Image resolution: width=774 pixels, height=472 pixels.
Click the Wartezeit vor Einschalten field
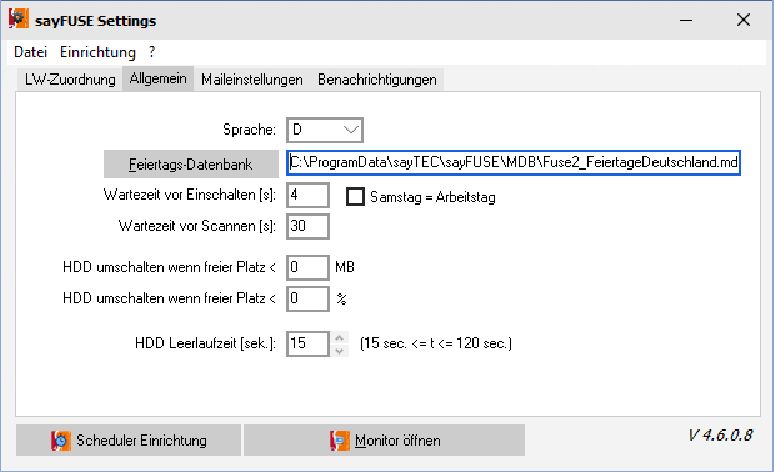click(307, 195)
